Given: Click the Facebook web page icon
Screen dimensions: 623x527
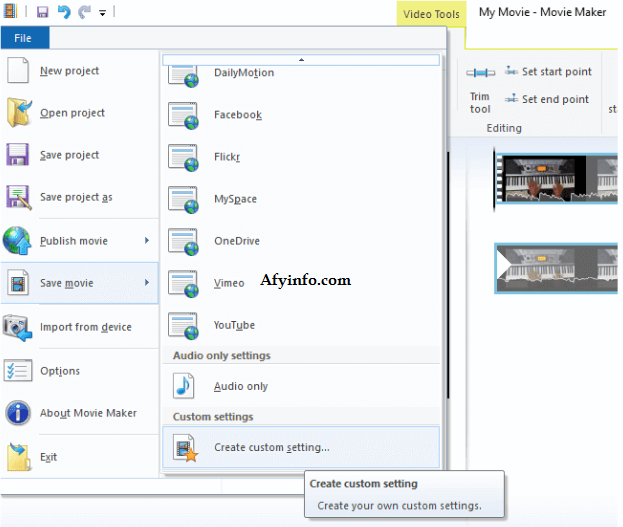Looking at the screenshot, I should pos(183,116).
